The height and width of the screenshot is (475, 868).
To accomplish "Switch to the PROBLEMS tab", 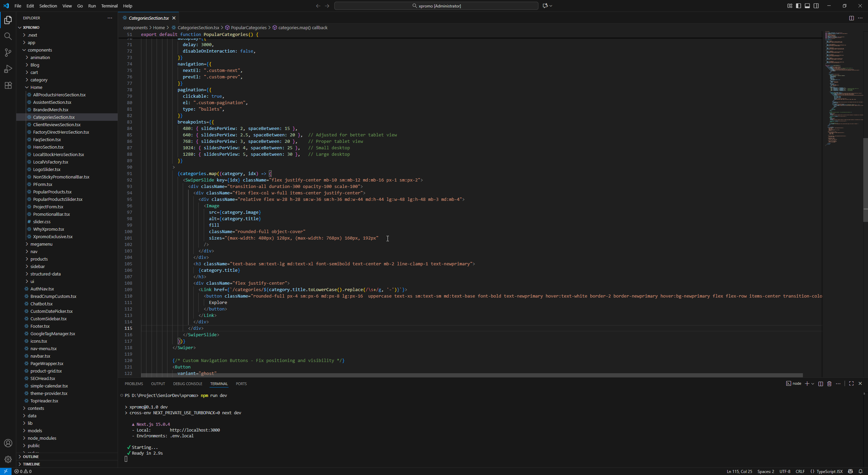I will coord(134,384).
